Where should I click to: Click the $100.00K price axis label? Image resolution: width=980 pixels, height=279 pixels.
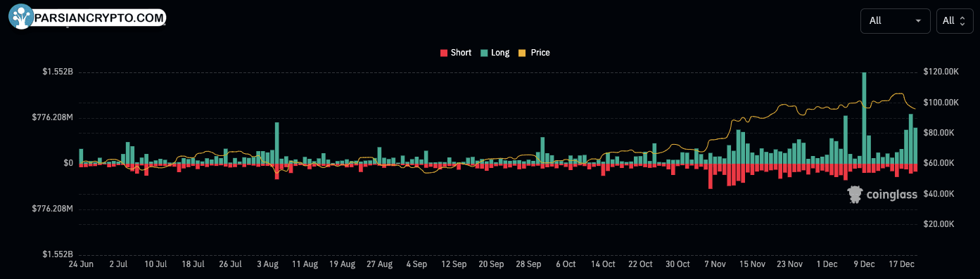coord(941,103)
